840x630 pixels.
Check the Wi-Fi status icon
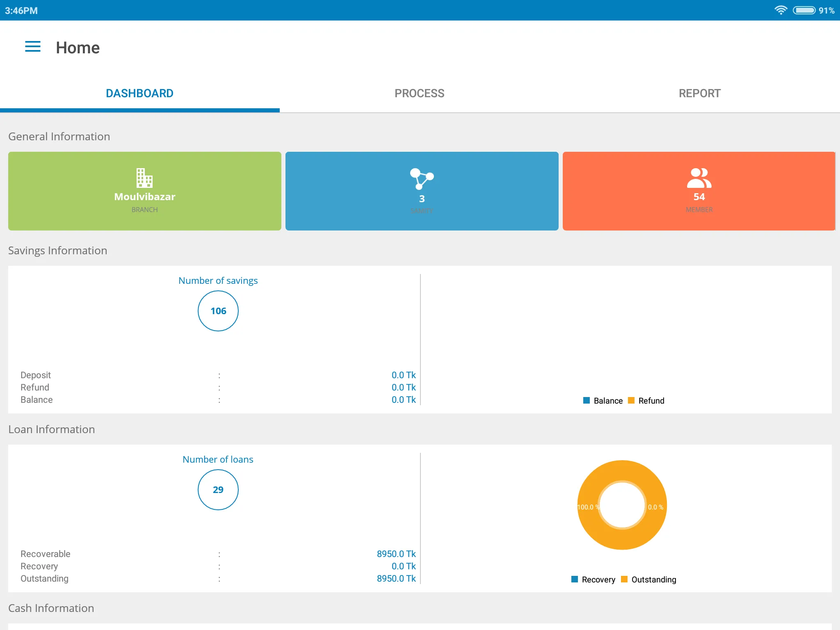tap(781, 10)
